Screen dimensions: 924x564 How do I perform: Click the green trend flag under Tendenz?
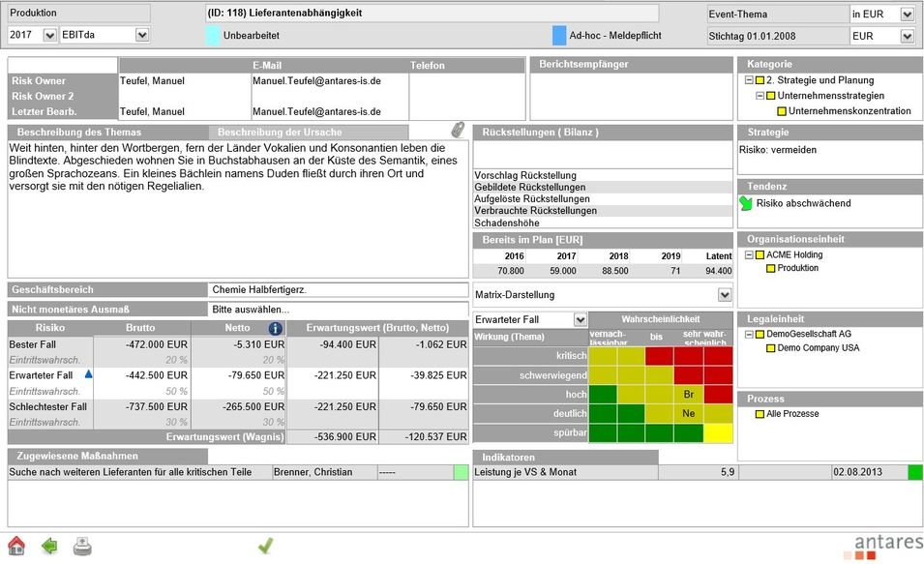click(744, 200)
